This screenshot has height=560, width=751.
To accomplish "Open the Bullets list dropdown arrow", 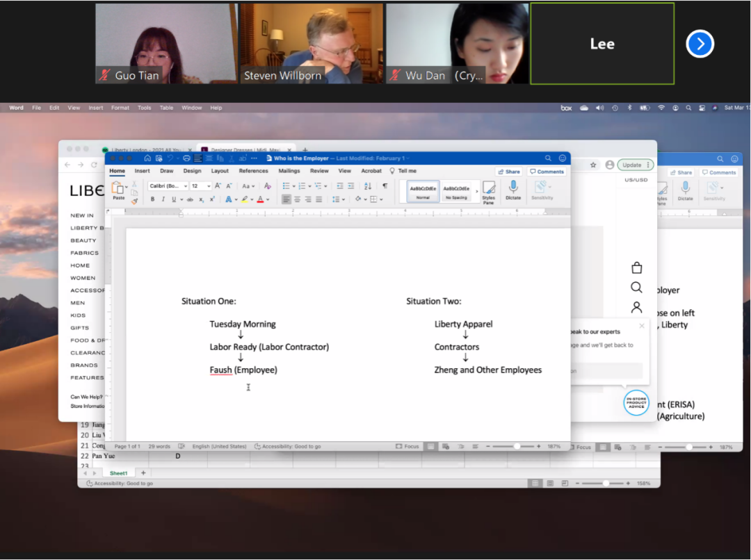I will tap(293, 186).
